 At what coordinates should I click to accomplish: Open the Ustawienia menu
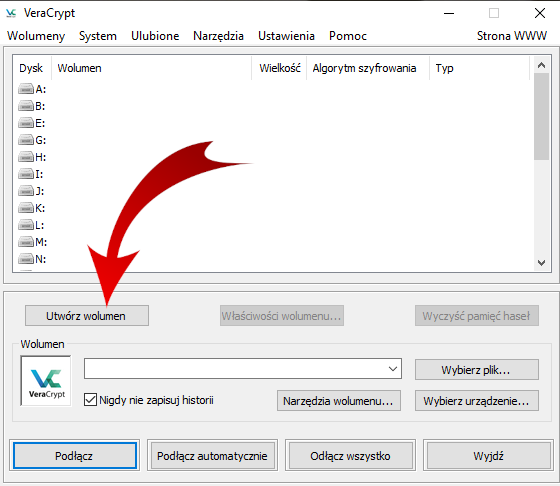coord(286,36)
